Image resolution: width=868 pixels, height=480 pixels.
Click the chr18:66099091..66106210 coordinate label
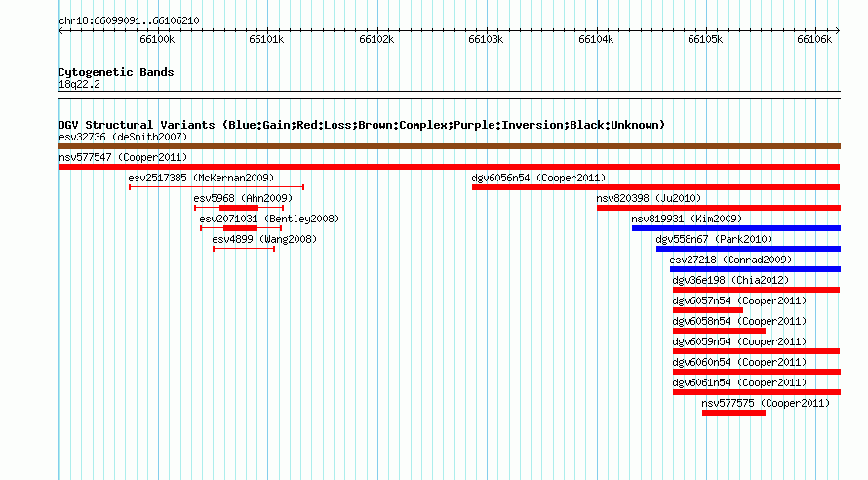click(129, 20)
